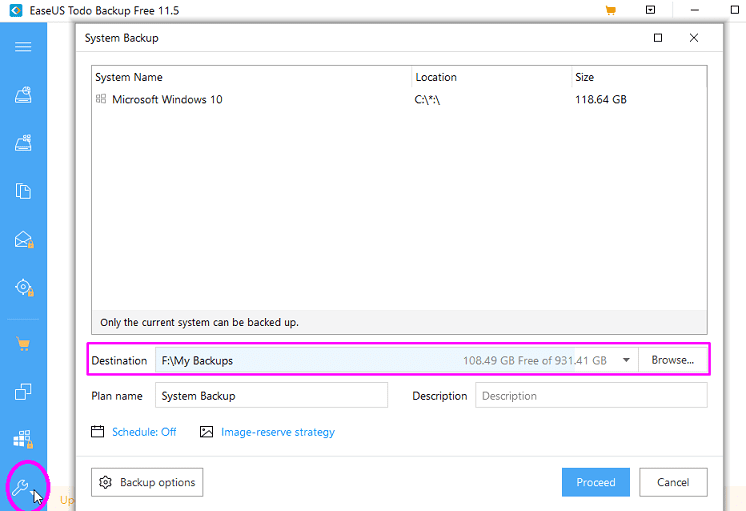This screenshot has width=746, height=511.
Task: Click the C:\*:\ location value
Action: tap(427, 99)
